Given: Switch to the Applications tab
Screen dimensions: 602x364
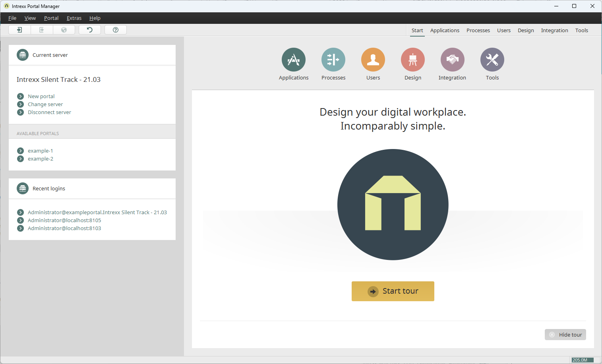Looking at the screenshot, I should click(x=445, y=30).
